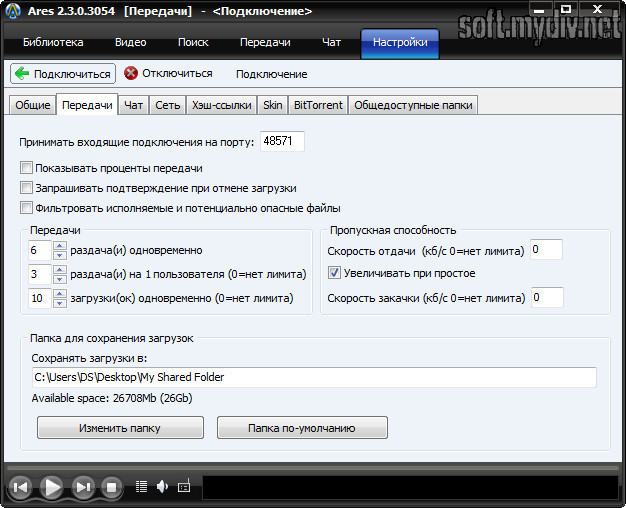Maximize the Ares window
The width and height of the screenshot is (626, 508).
tap(566, 10)
